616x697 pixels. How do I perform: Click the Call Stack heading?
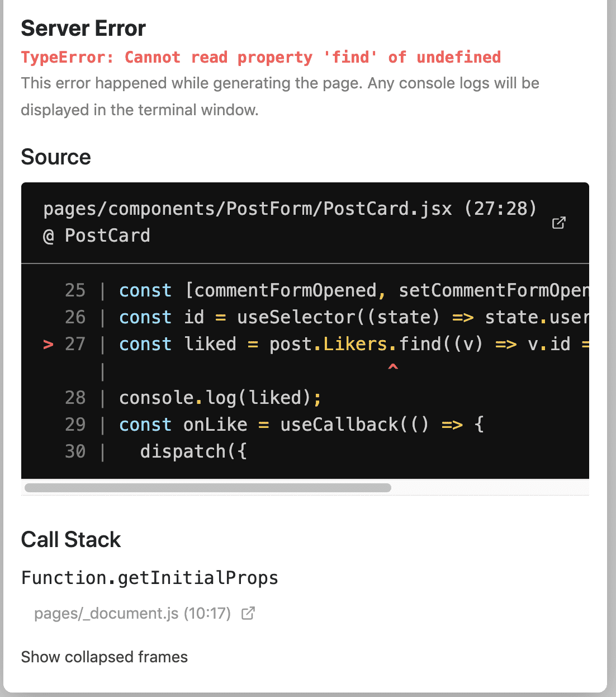coord(71,540)
